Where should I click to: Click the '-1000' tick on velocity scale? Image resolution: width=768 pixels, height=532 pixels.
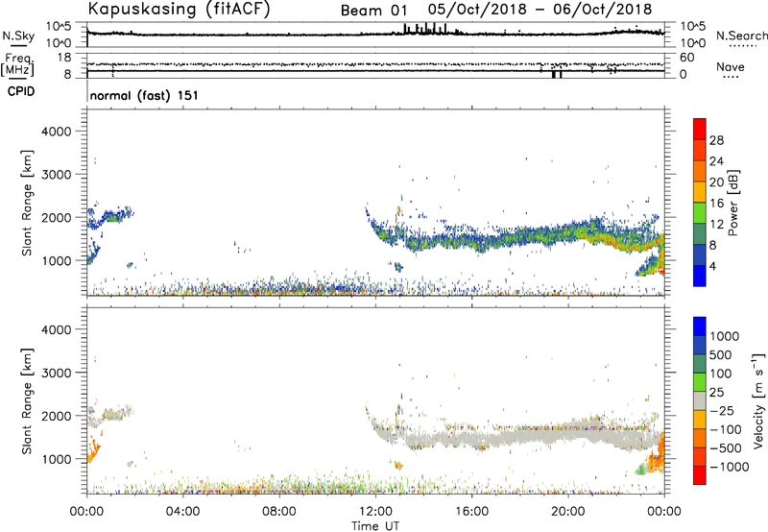730,467
